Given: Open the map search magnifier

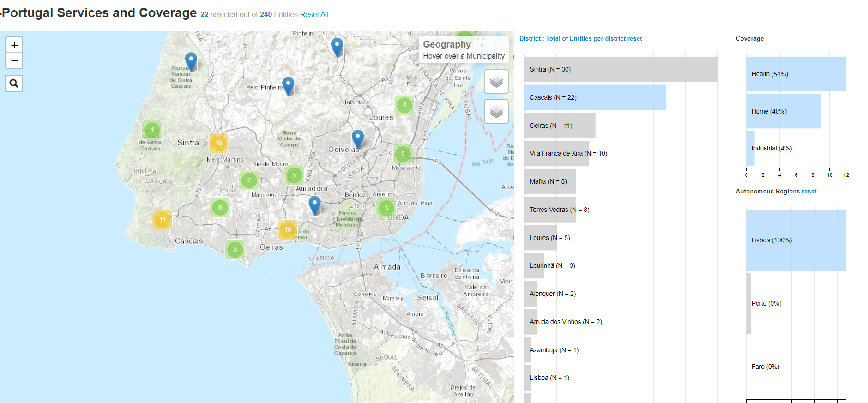Looking at the screenshot, I should (x=14, y=84).
